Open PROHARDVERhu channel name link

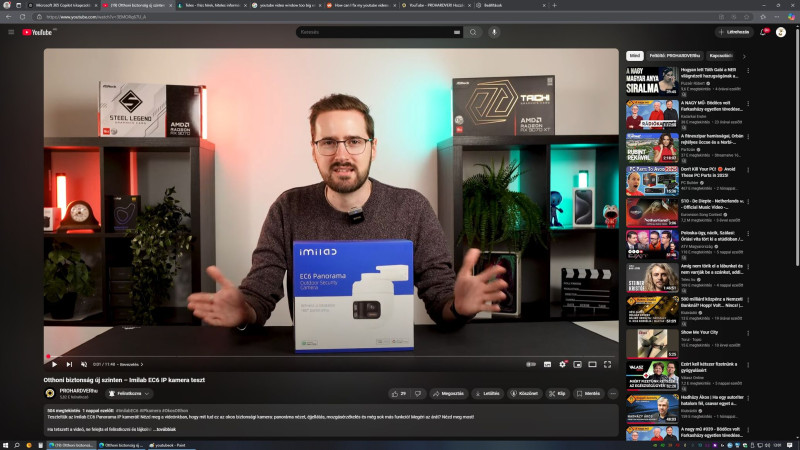click(79, 390)
